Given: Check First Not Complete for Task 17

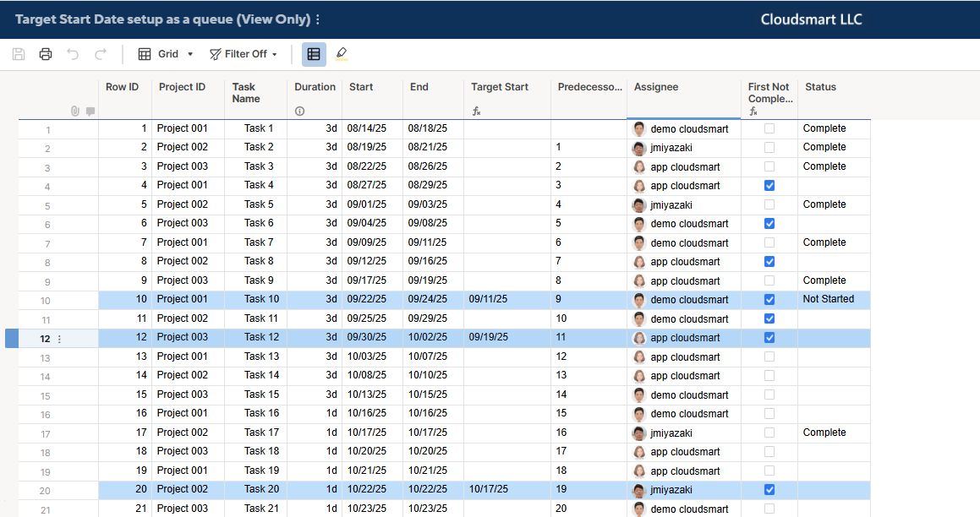Looking at the screenshot, I should (769, 433).
